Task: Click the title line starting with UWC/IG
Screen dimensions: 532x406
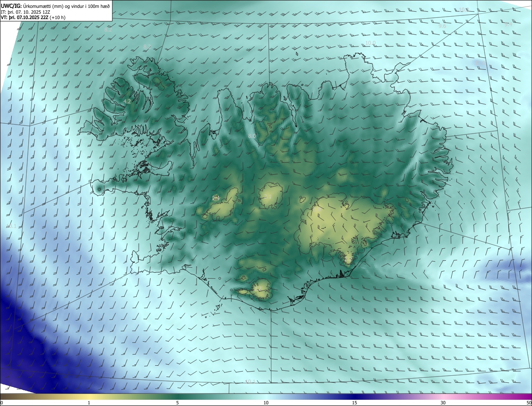Action: [55, 5]
